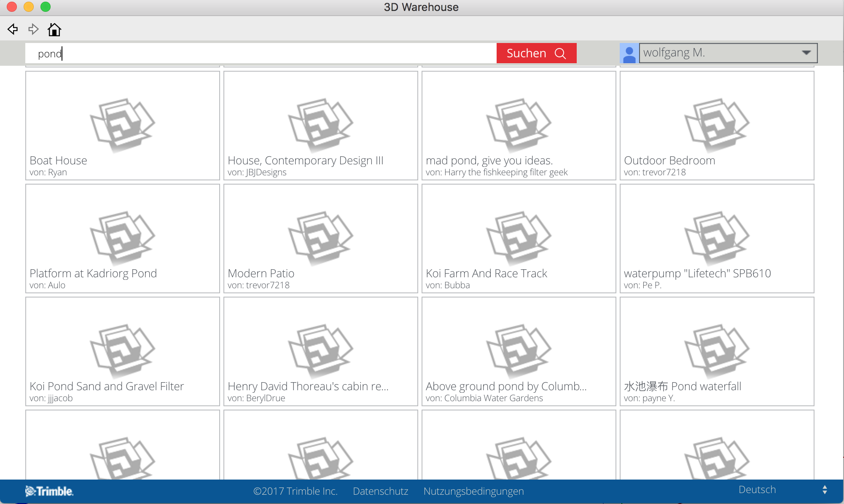This screenshot has height=504, width=844.
Task: Click the magnifier icon in Suchen button
Action: pos(560,53)
